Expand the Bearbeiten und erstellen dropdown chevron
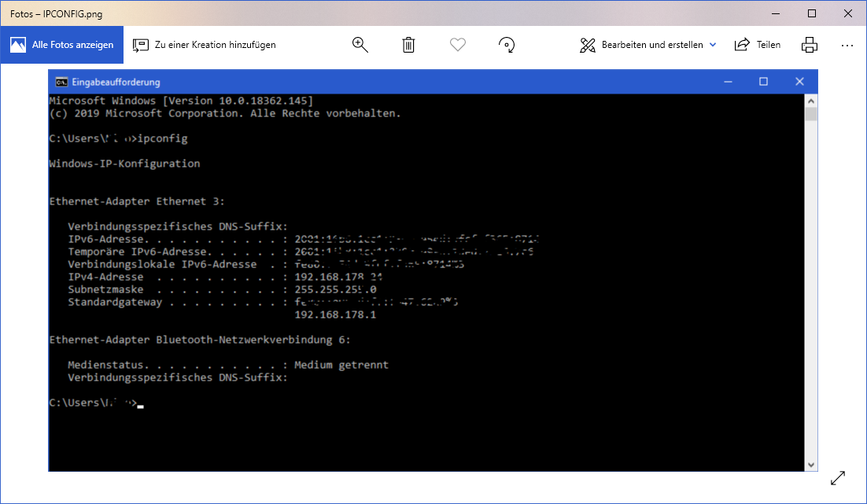 click(713, 45)
